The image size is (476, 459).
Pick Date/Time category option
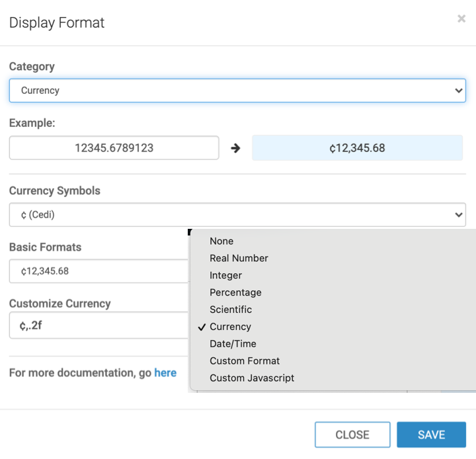coord(233,344)
